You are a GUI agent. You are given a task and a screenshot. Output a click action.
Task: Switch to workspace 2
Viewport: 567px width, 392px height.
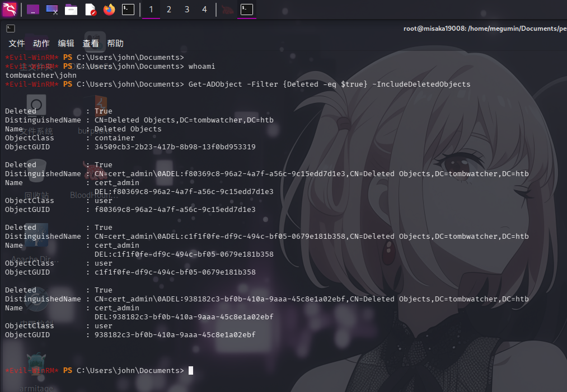(x=169, y=10)
